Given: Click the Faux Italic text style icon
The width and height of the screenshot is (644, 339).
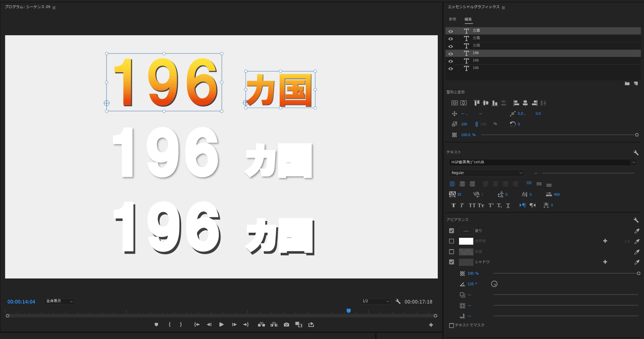Looking at the screenshot, I should point(462,205).
